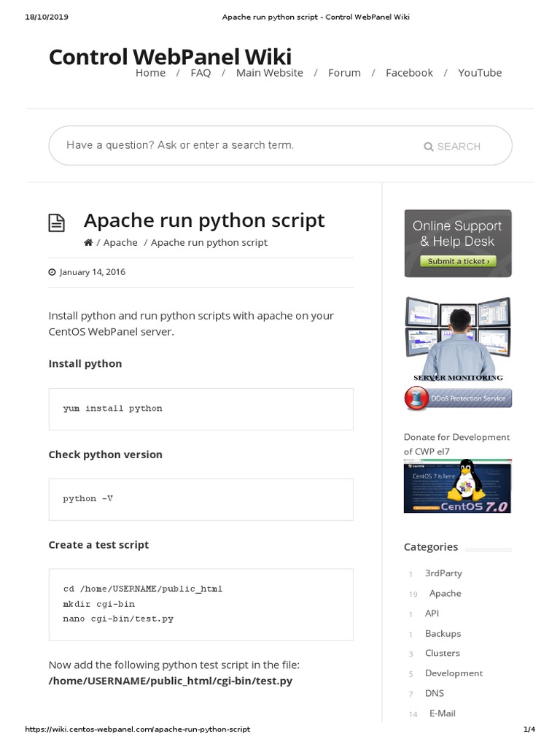Open the Server Monitoring image banner
Screen dimensions: 560x747
458,339
